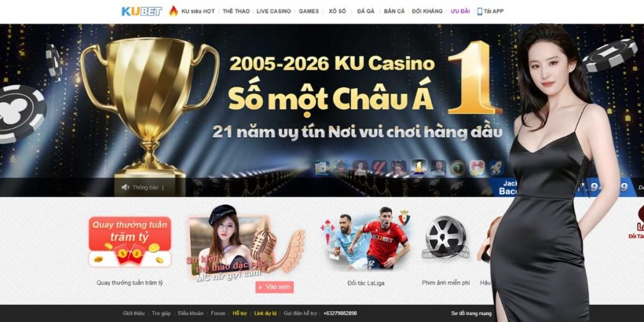Click the KUBET logo
Image resolution: width=644 pixels, height=322 pixels.
click(142, 11)
